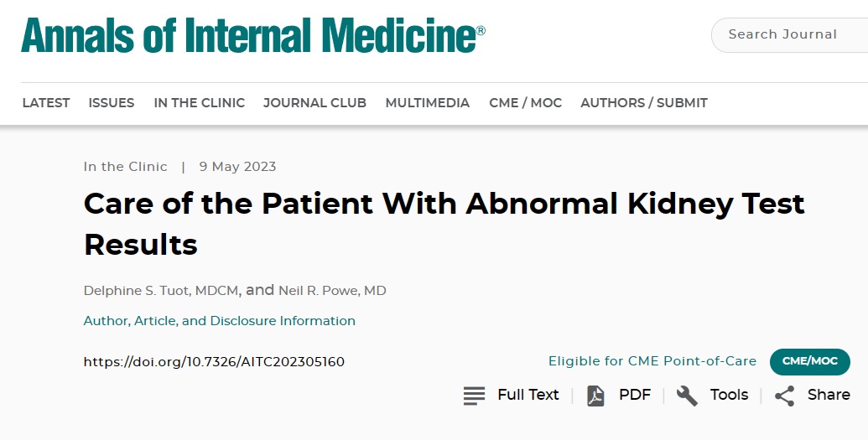Click author Neil R. Powe's name
Viewport: 868px width, 440px height.
332,291
